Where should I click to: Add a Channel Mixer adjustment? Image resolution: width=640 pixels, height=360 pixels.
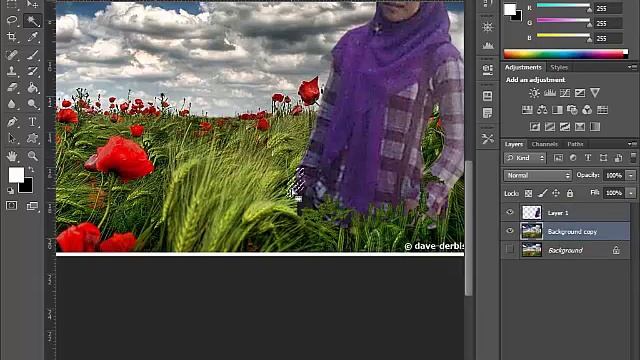pyautogui.click(x=587, y=110)
